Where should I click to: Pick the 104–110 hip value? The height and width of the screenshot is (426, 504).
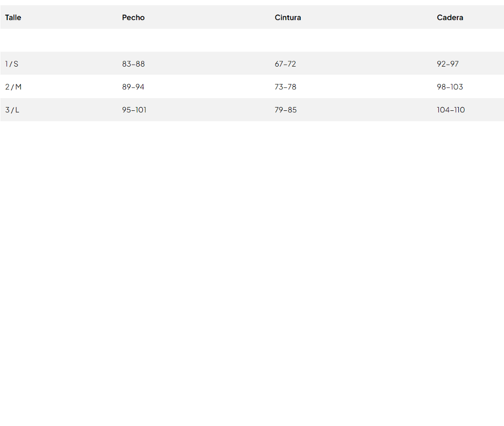point(451,110)
